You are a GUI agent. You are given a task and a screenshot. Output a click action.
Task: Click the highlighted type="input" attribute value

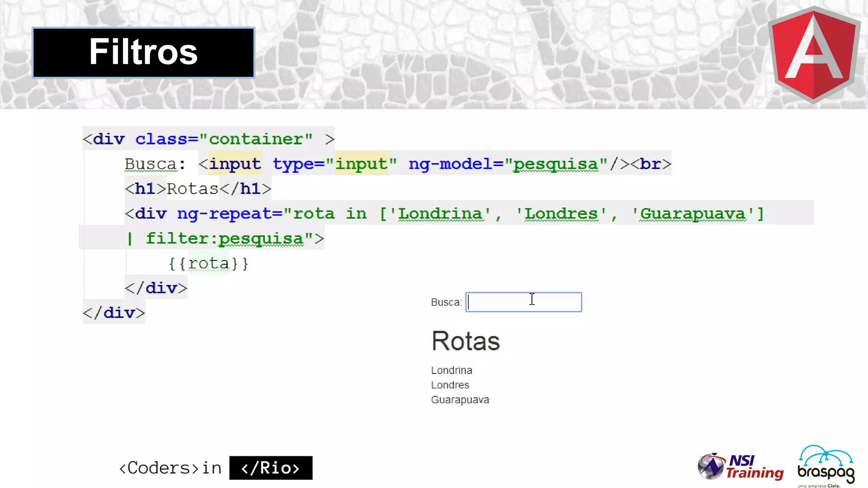click(x=361, y=164)
